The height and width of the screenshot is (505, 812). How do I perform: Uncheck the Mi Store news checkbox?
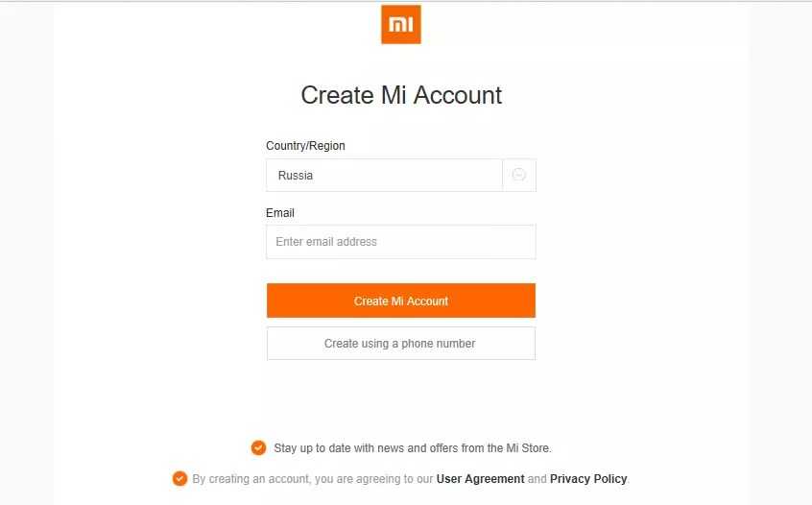(258, 447)
